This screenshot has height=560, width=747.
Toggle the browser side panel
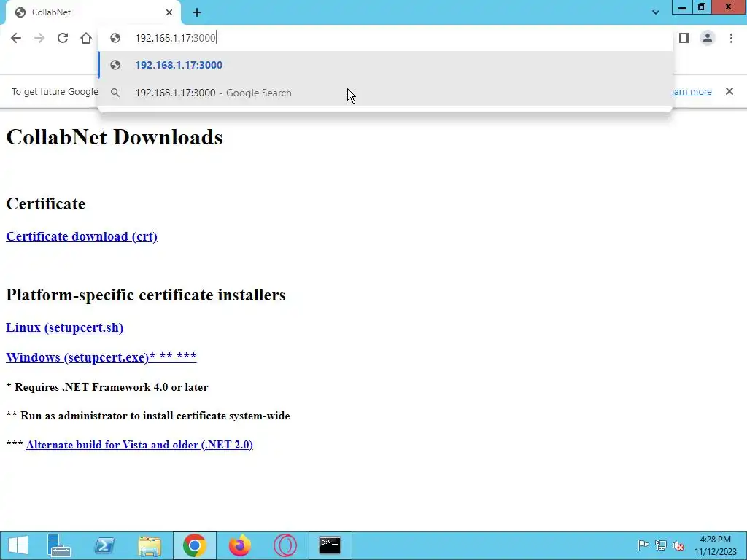point(684,38)
